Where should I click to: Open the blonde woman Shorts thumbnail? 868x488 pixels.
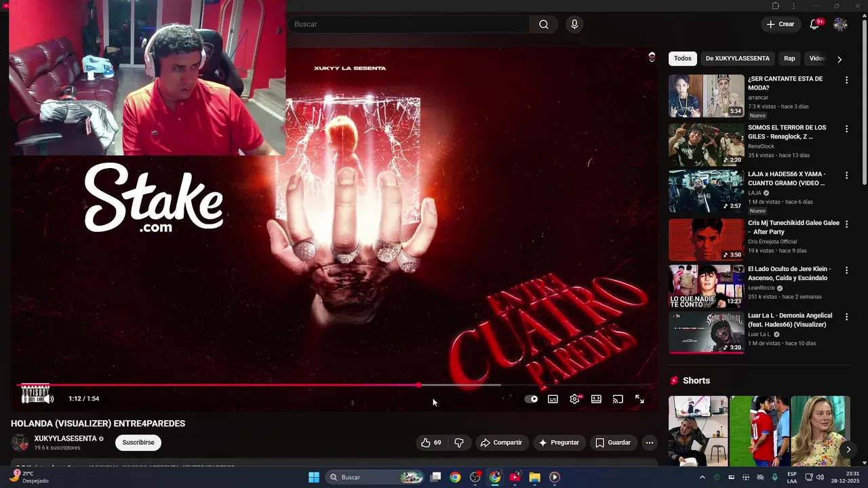(x=821, y=431)
